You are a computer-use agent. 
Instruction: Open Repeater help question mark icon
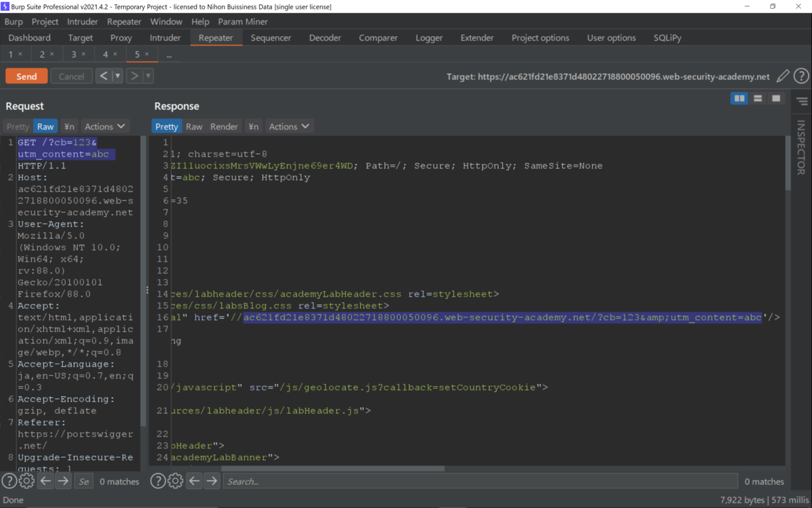tap(801, 77)
